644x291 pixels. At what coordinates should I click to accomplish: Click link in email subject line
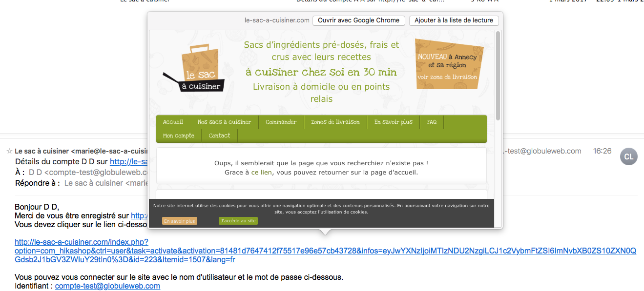[129, 161]
